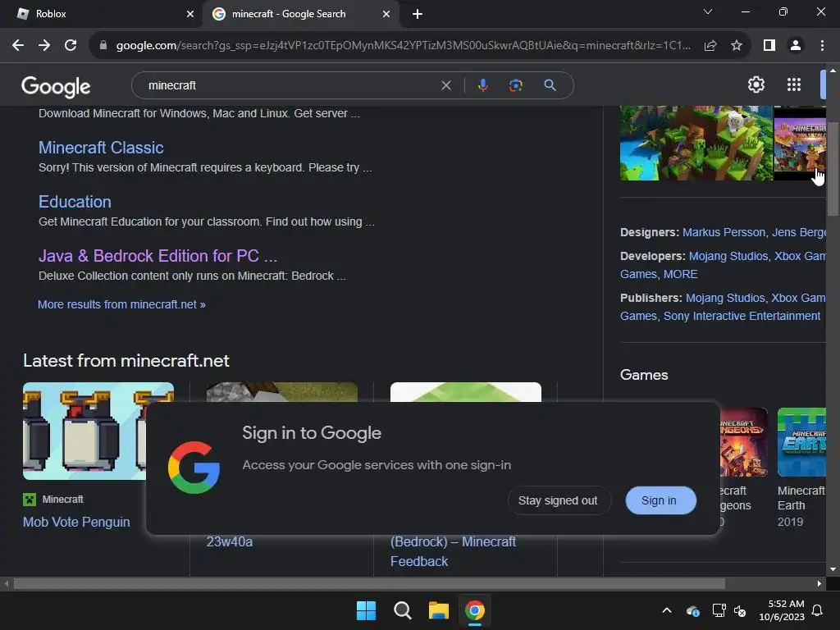Select the minecraft - Google Search tab
Image resolution: width=840 pixels, height=630 pixels.
click(300, 14)
